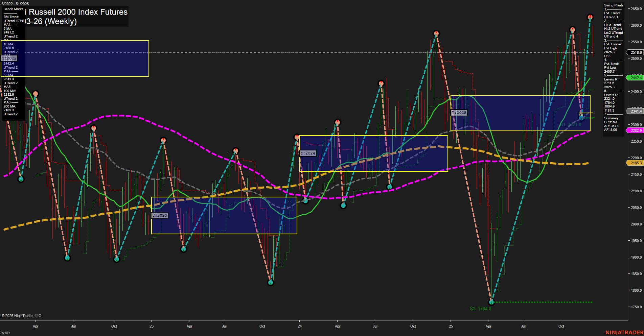644x336 pixels.
Task: Click the F0 marker near the recent highs
Action: click(581, 115)
